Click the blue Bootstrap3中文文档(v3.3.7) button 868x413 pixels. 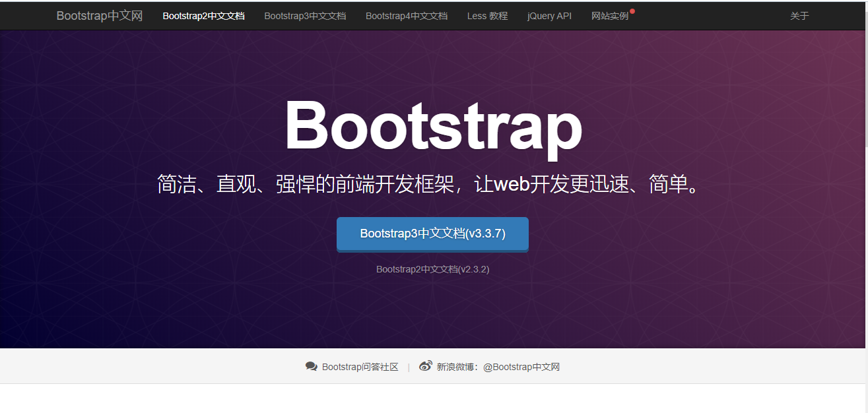(x=432, y=234)
